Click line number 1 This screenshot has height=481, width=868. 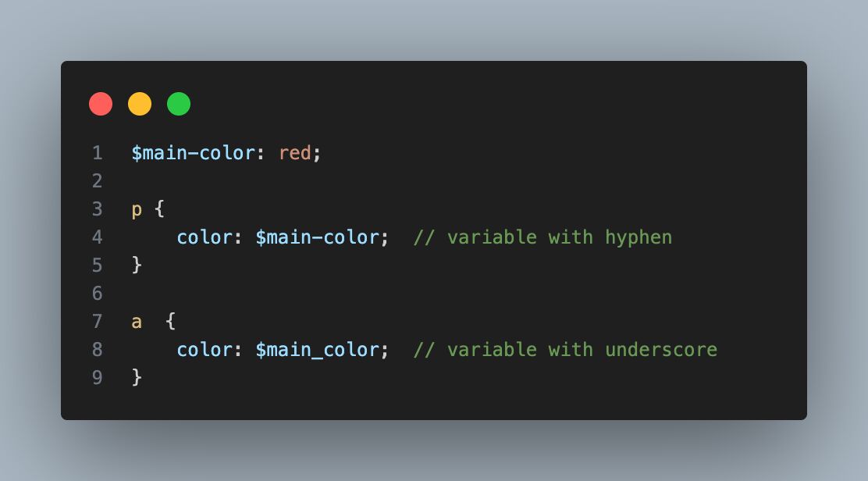(98, 153)
